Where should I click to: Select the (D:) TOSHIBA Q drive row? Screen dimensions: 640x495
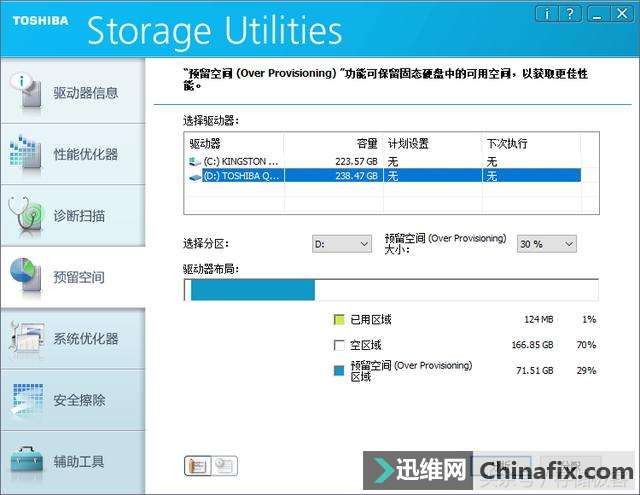(x=384, y=176)
